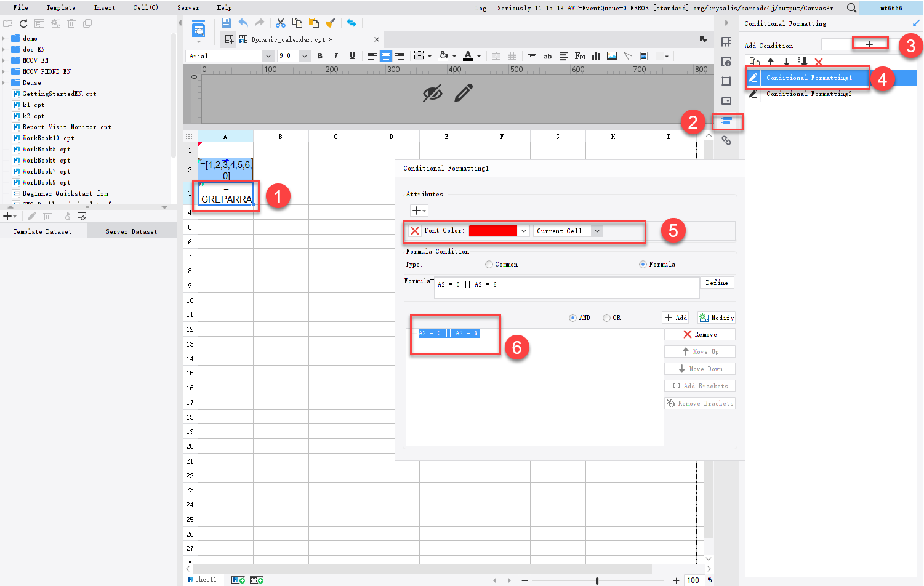Click the Formula input field

566,287
